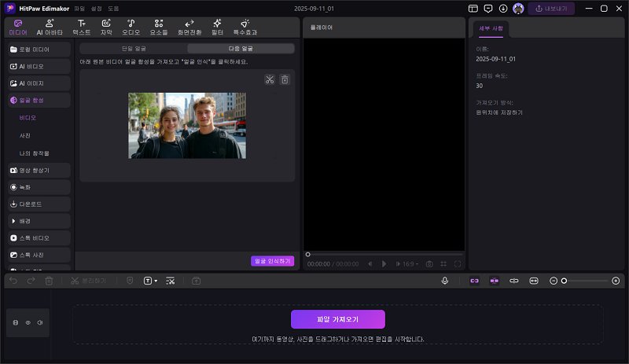Open the user account avatar
The image size is (629, 364).
pyautogui.click(x=518, y=9)
